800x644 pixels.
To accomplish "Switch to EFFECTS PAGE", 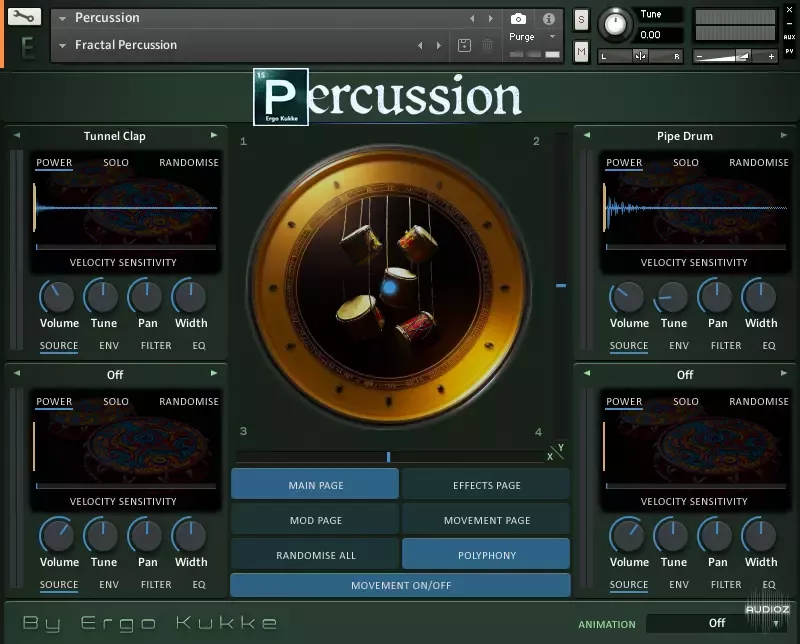I will pyautogui.click(x=486, y=484).
